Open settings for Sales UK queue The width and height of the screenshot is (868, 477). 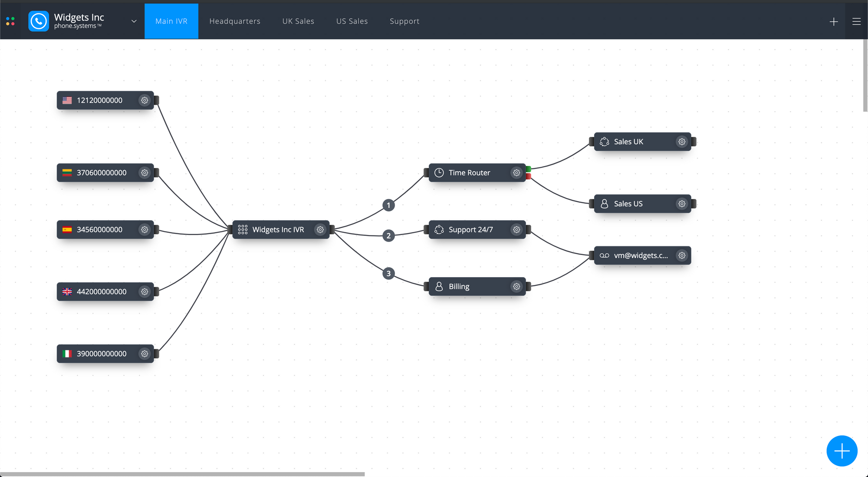click(682, 142)
